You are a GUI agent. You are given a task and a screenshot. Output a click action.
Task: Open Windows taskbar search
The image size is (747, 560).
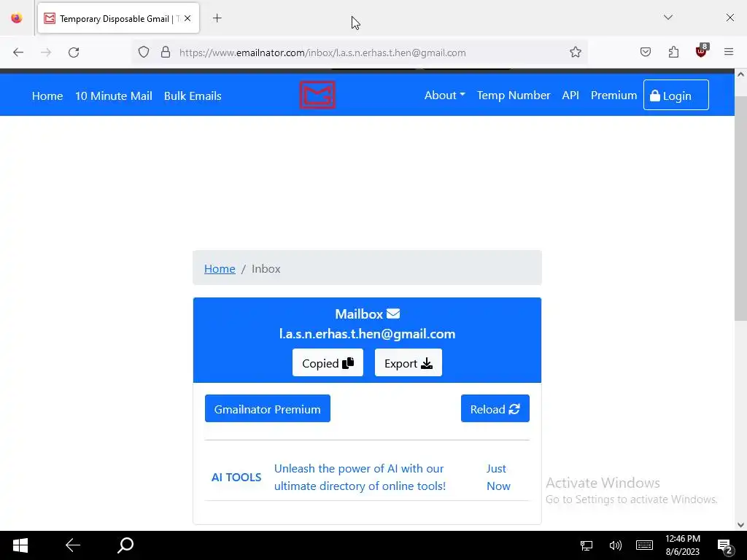click(125, 545)
